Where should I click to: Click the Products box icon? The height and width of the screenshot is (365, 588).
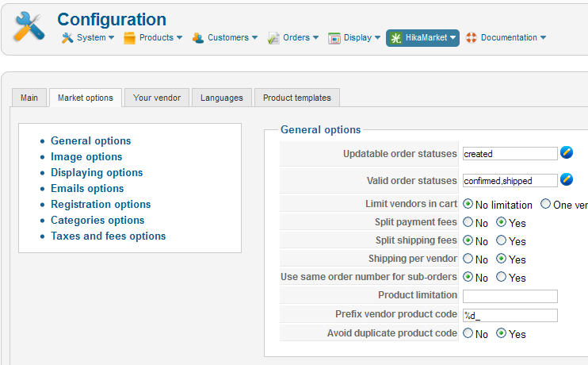coord(130,38)
